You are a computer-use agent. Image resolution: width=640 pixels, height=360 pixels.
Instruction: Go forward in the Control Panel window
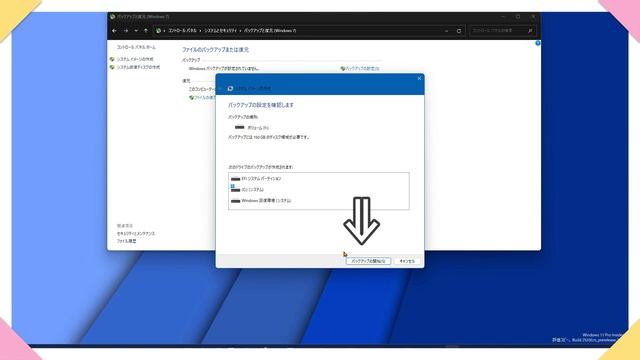(x=126, y=31)
